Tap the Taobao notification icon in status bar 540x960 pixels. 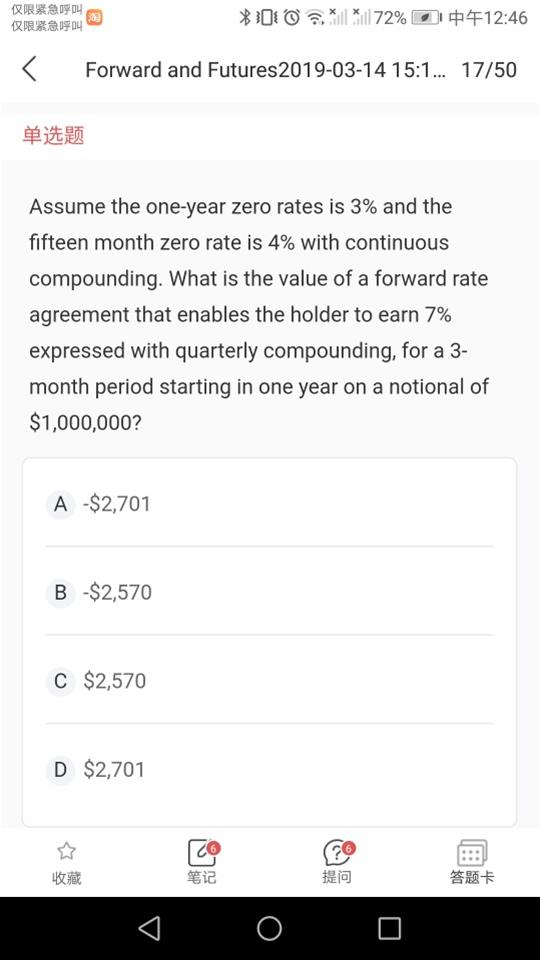click(x=94, y=17)
